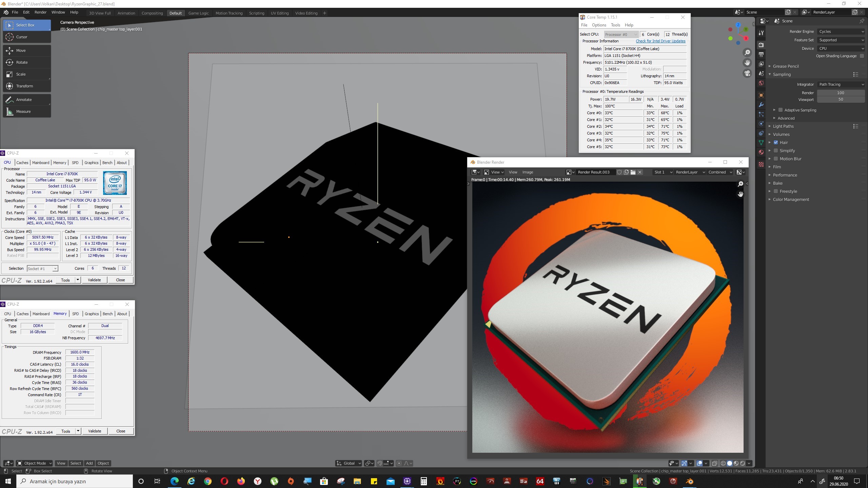
Task: Activate the Move tool
Action: click(x=27, y=50)
